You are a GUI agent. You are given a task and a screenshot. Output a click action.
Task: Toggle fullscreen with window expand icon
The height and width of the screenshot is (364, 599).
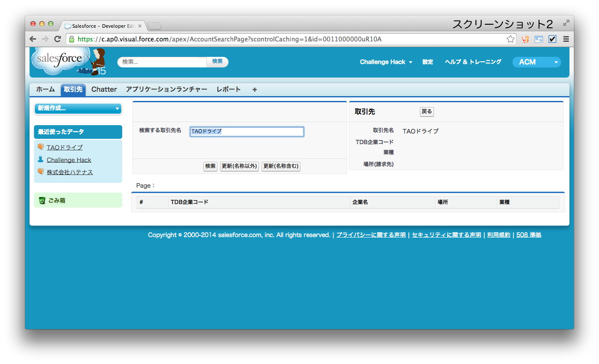[566, 23]
